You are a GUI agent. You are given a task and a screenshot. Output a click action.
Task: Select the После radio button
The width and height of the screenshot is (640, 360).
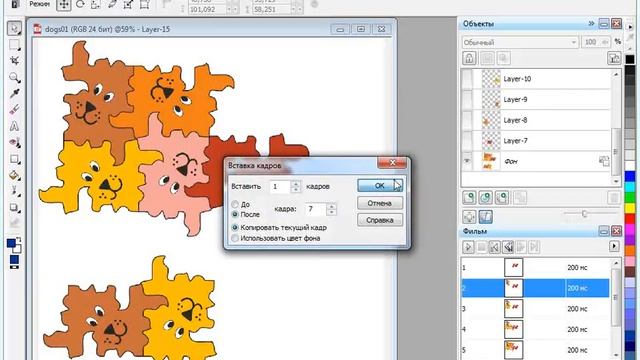tap(235, 214)
